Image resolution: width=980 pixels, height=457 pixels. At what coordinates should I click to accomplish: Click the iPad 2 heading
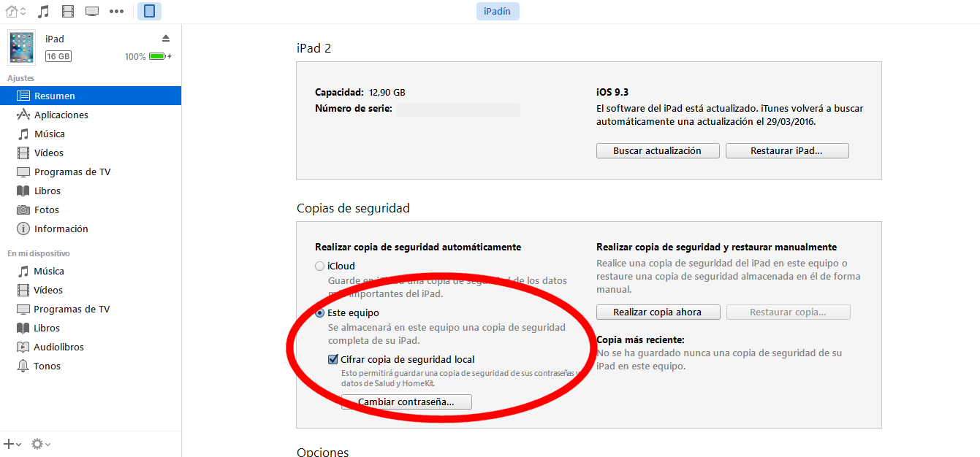(x=314, y=48)
